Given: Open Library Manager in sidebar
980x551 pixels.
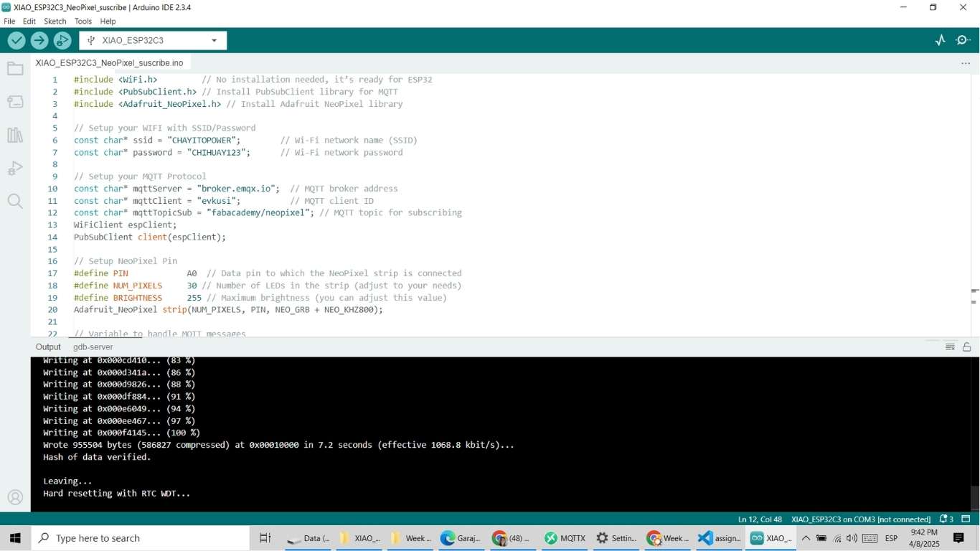Looking at the screenshot, I should (15, 135).
